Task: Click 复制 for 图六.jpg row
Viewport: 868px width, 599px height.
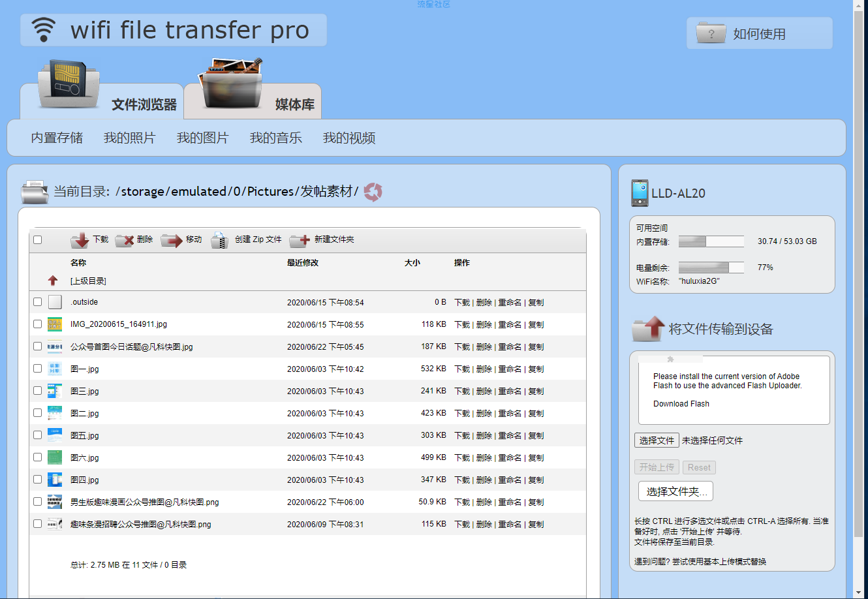Action: (536, 458)
